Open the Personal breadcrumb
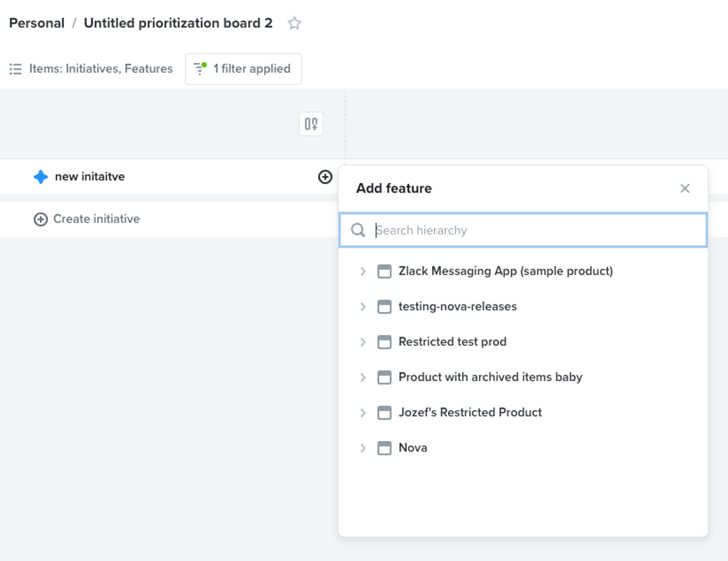728x561 pixels. [36, 23]
